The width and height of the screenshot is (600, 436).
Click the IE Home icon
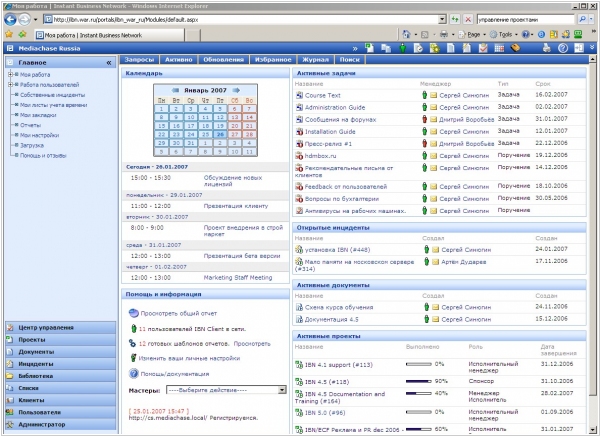click(406, 35)
